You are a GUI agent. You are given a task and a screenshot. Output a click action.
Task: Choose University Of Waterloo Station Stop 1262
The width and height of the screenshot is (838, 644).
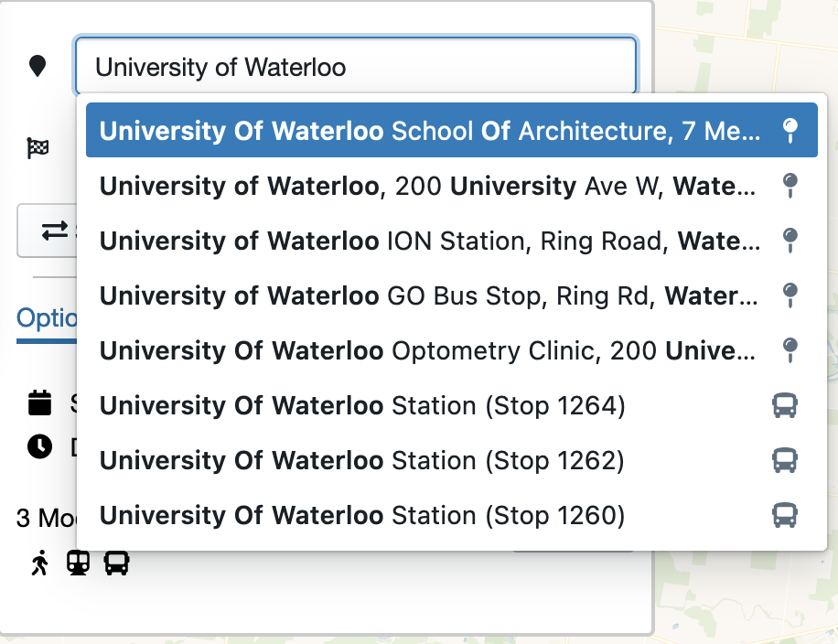click(x=362, y=460)
